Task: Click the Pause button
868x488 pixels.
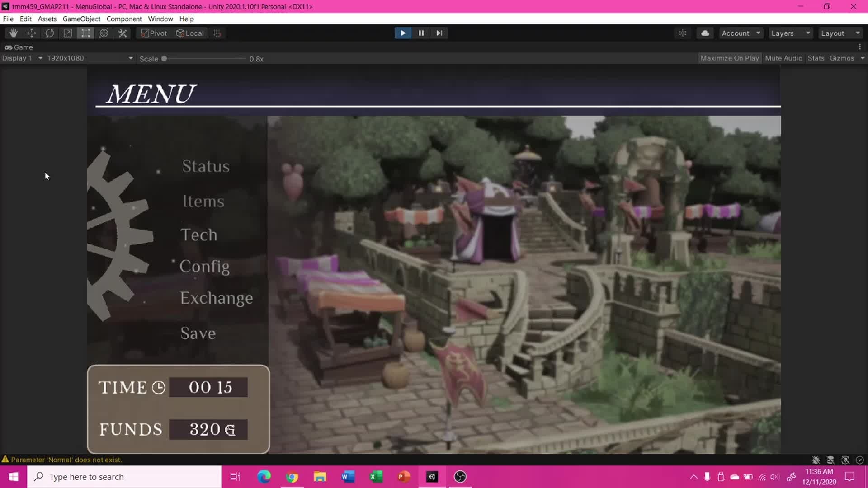Action: tap(421, 33)
